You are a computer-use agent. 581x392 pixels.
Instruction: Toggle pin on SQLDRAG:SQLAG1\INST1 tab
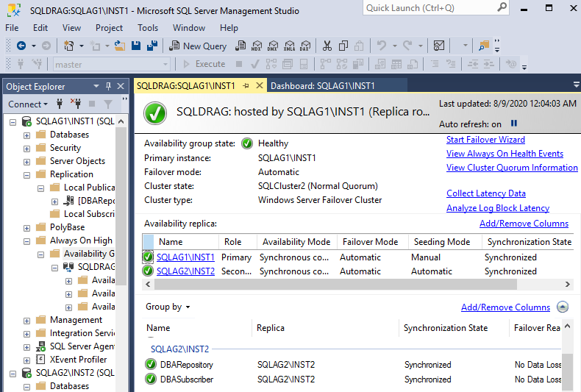point(246,86)
